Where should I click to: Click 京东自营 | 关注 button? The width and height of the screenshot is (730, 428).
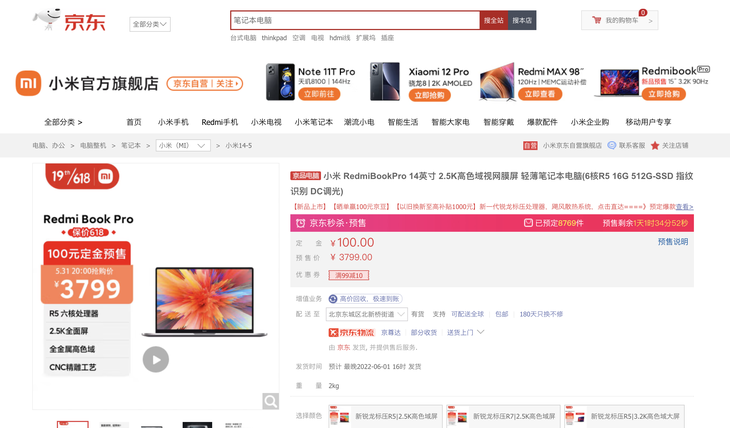[x=205, y=84]
